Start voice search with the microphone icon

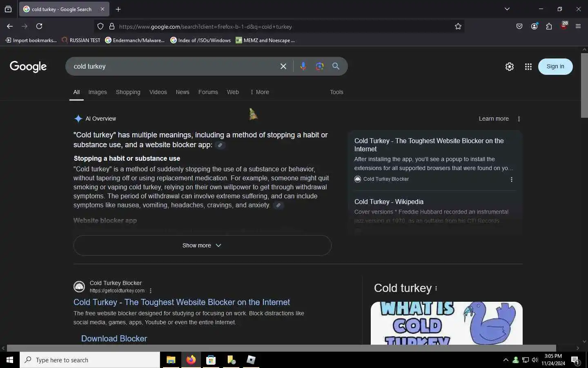(x=303, y=66)
